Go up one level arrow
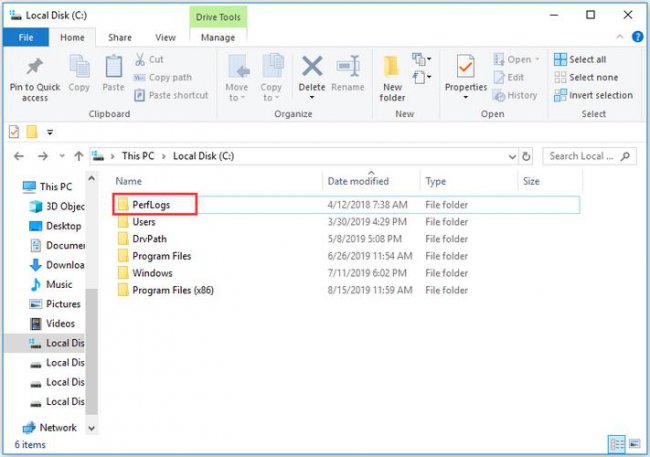 coord(78,156)
